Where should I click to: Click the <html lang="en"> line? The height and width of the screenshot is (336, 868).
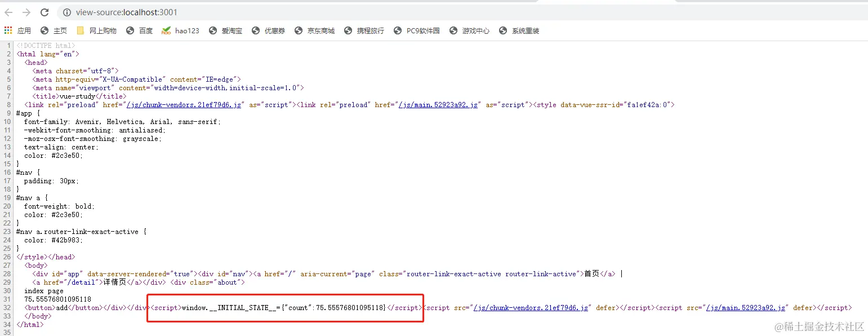48,54
